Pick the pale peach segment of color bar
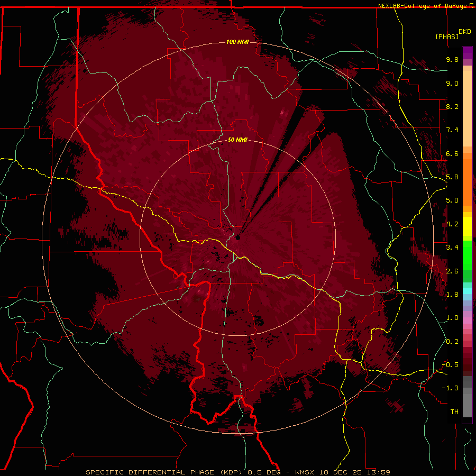The width and height of the screenshot is (476, 476). click(467, 109)
